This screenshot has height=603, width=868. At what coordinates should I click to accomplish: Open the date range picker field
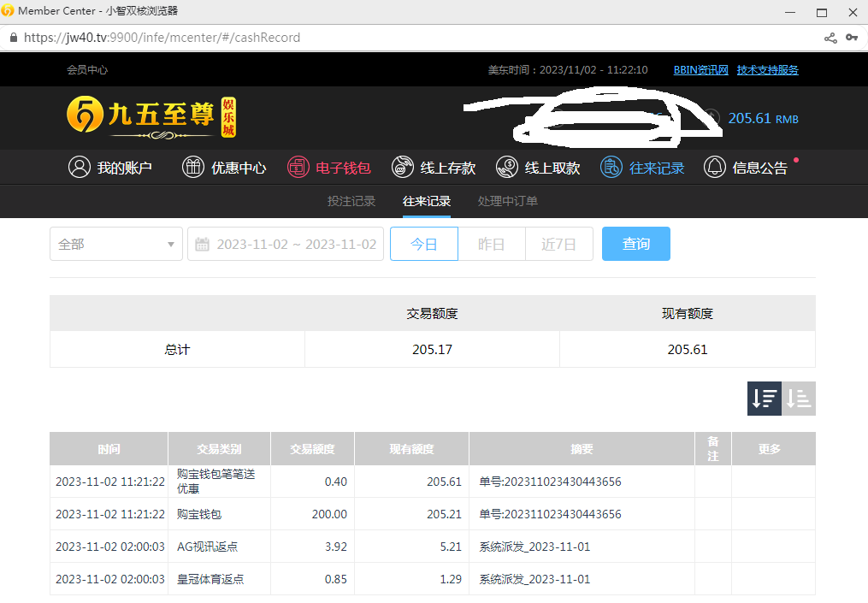tap(286, 244)
